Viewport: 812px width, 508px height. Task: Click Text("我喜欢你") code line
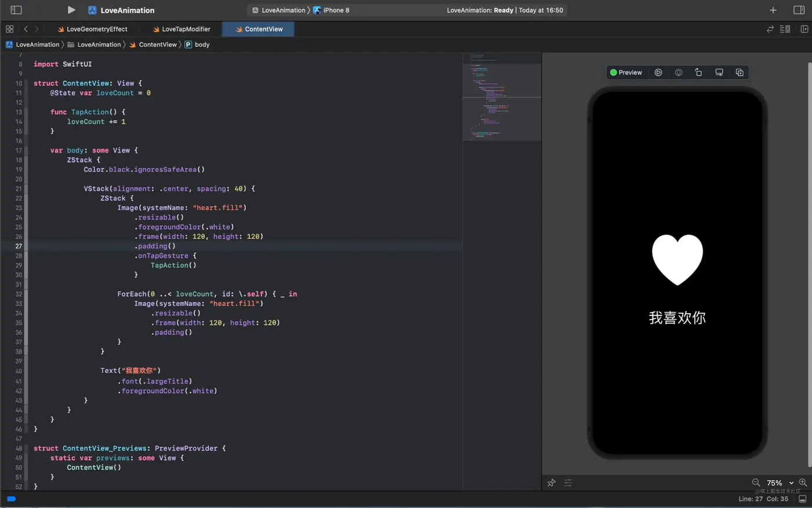130,371
